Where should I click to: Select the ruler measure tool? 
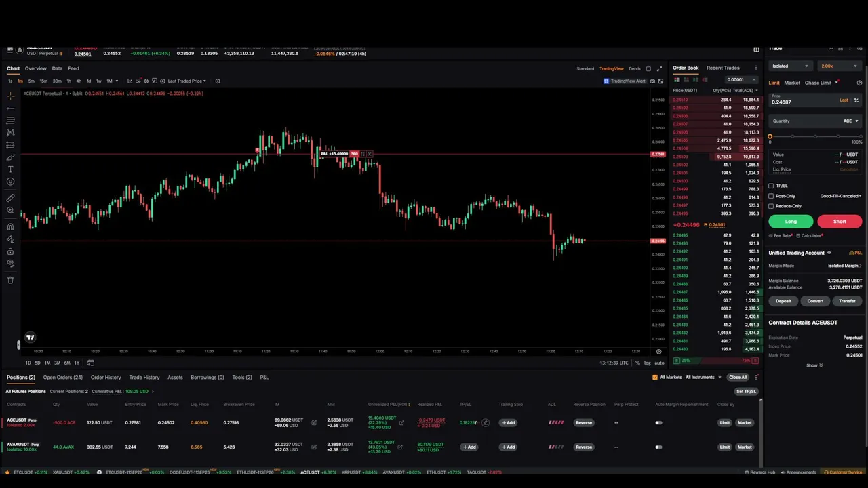pyautogui.click(x=10, y=198)
